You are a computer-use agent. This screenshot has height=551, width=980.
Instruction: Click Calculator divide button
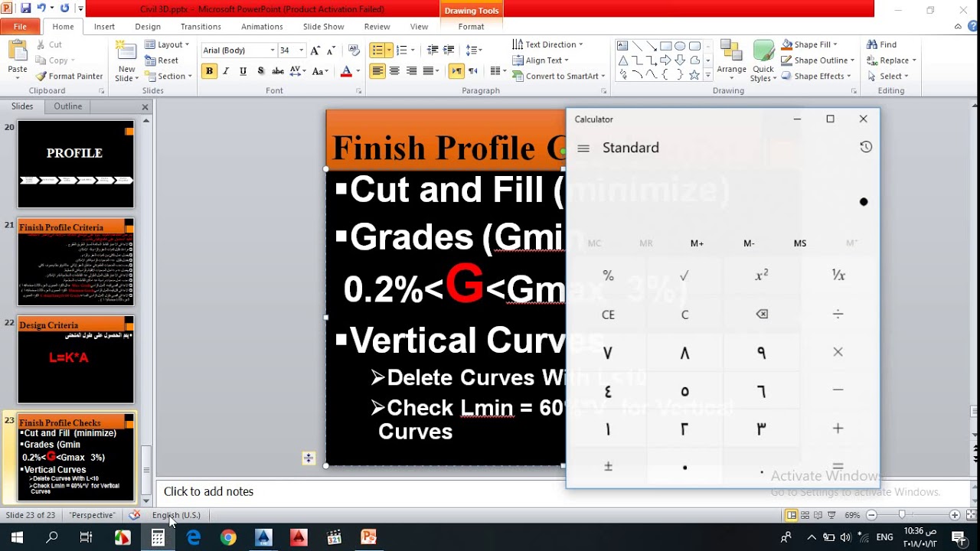click(838, 315)
